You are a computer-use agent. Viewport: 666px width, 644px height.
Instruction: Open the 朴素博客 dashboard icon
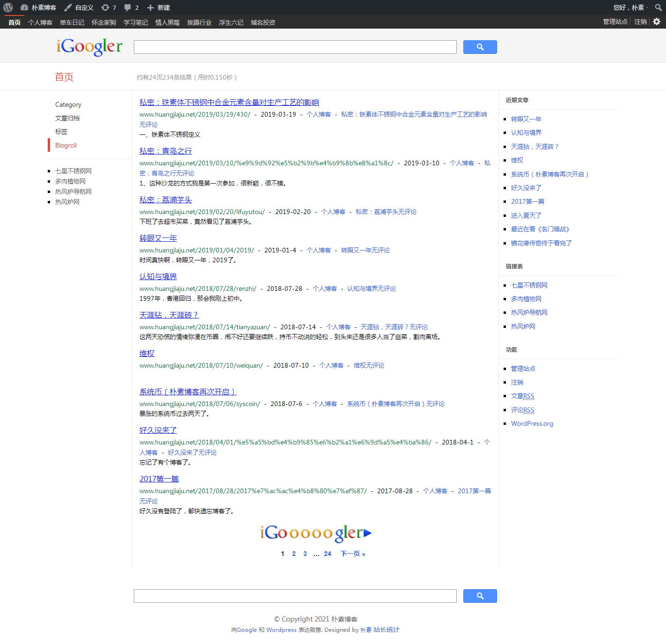pos(24,7)
